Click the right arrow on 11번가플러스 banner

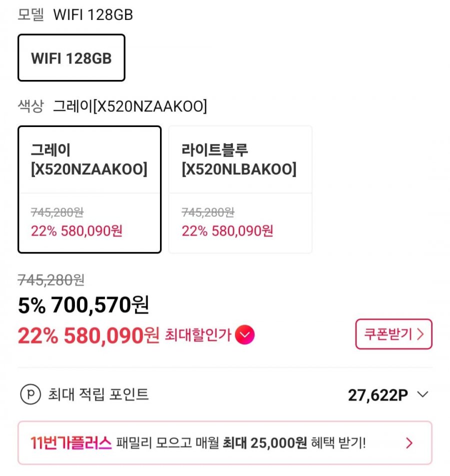[409, 443]
